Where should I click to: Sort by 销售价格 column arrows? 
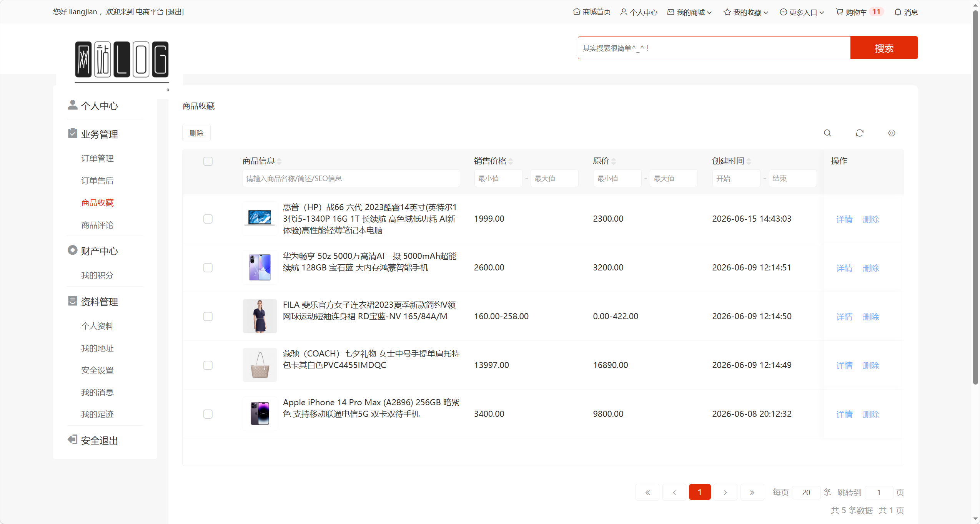click(511, 161)
